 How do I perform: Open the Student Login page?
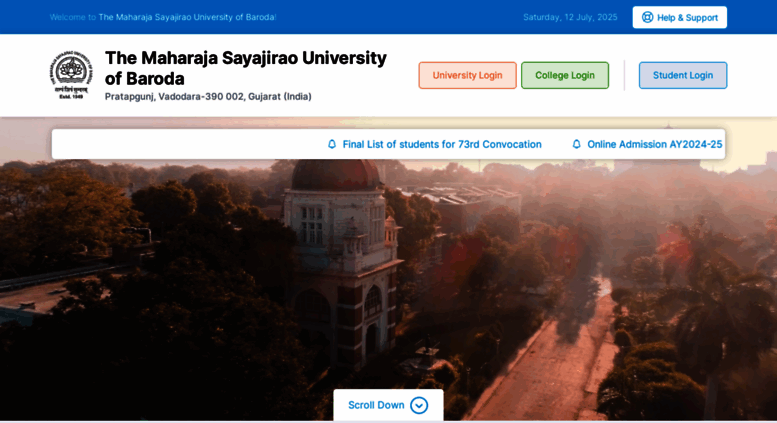[x=683, y=75]
